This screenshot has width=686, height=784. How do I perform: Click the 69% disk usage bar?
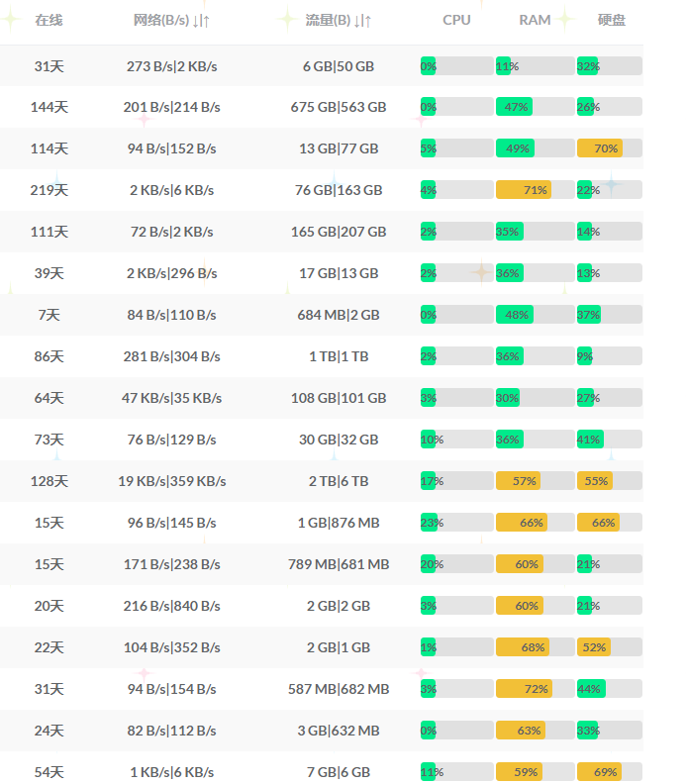coord(600,772)
